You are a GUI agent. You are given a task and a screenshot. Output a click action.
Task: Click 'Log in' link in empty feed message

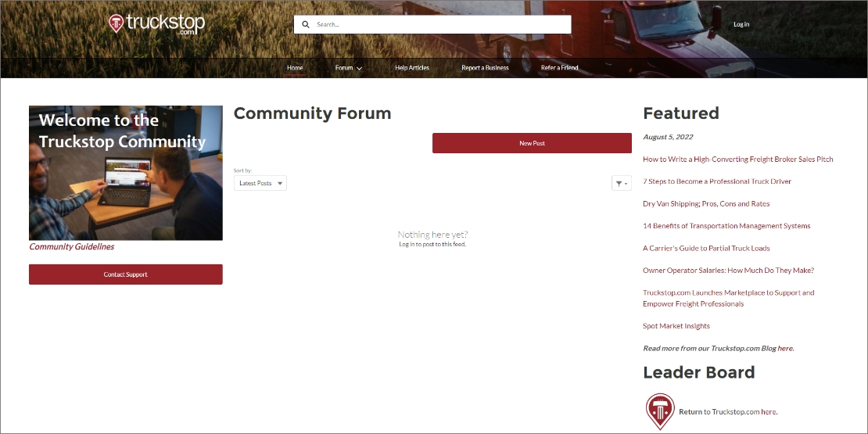[407, 244]
